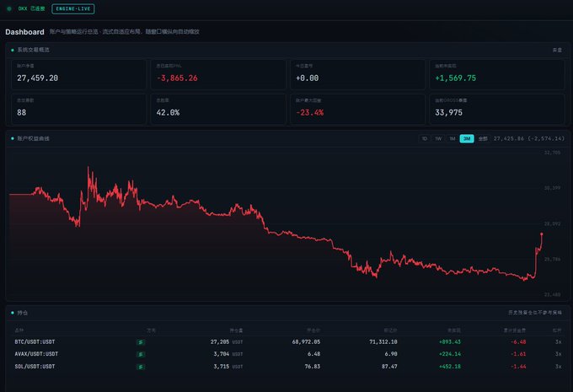Click BTC position size 27,205 USDT

point(226,342)
